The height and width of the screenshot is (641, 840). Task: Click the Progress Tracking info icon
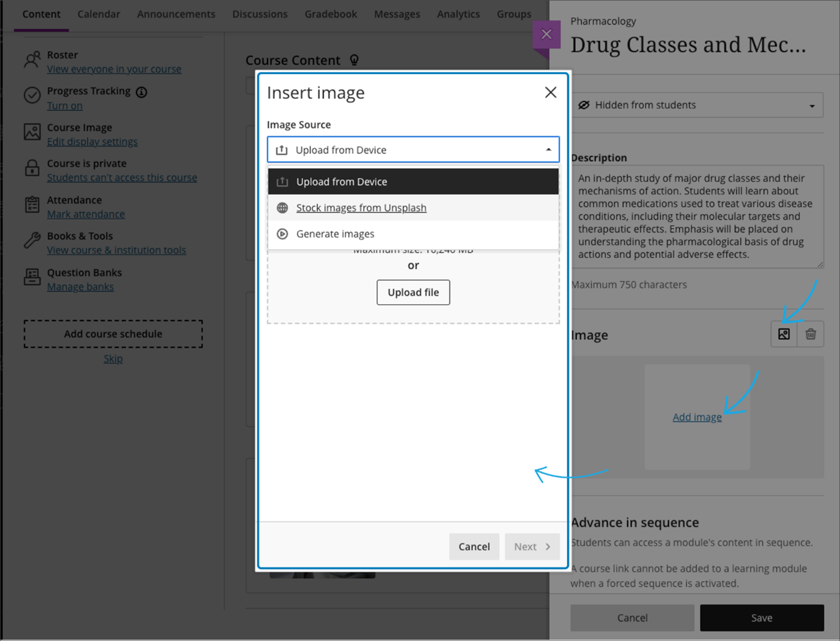tap(142, 92)
